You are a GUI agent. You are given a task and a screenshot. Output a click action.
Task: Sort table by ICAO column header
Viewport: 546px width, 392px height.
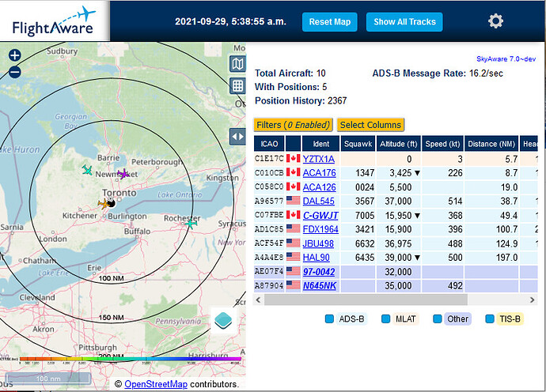[269, 144]
